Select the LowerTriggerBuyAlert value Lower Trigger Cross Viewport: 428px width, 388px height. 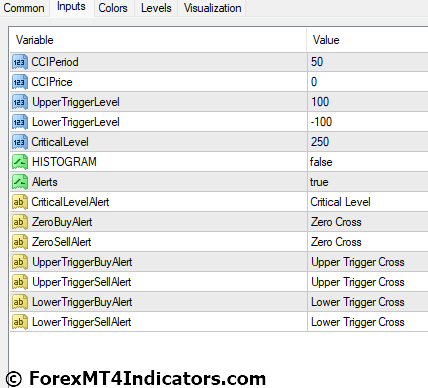(x=358, y=302)
